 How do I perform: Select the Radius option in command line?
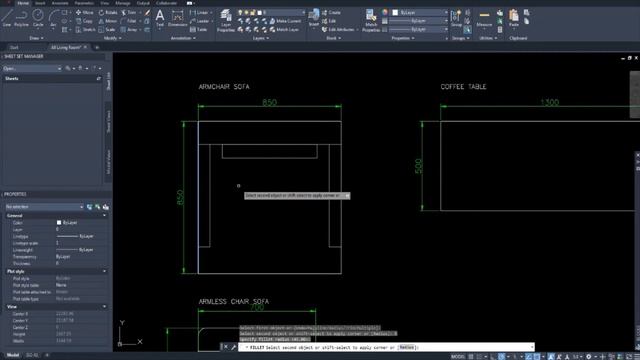(x=407, y=347)
